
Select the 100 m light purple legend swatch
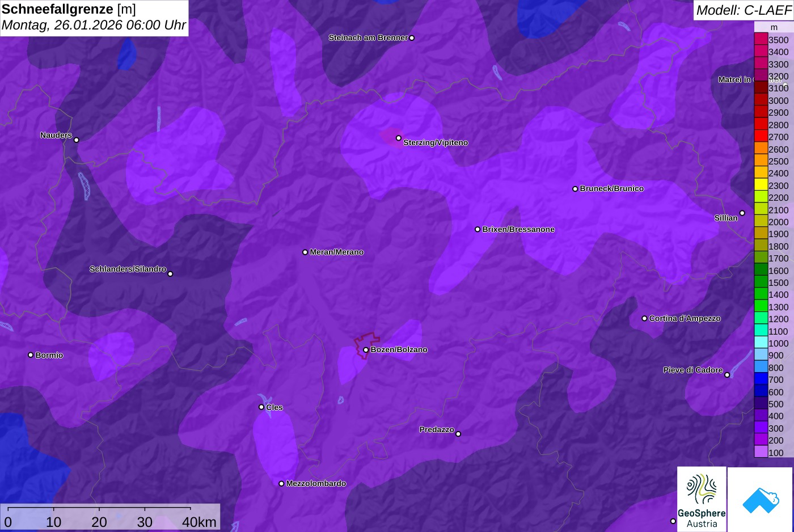click(761, 452)
